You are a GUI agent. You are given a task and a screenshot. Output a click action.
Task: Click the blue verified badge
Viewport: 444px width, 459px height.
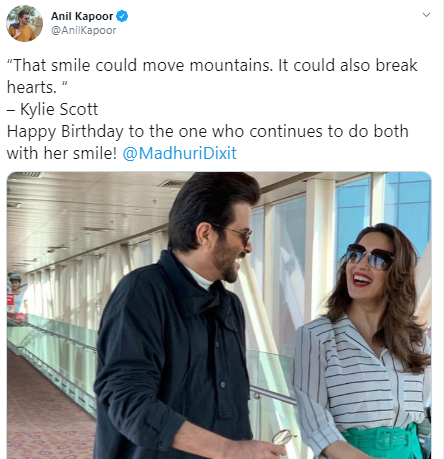point(122,16)
